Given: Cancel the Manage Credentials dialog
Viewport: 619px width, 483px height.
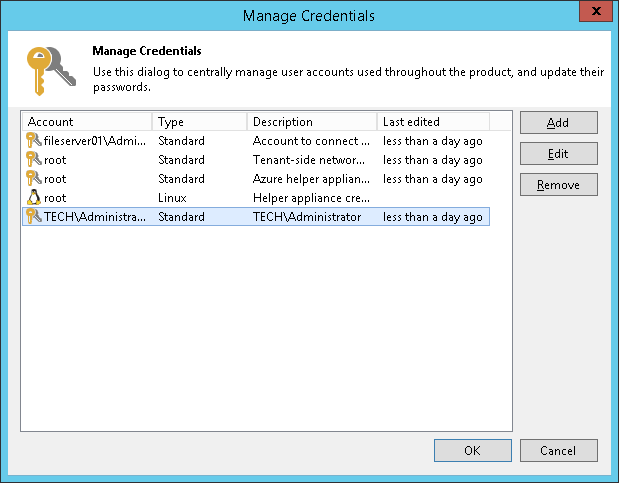Looking at the screenshot, I should pos(558,451).
